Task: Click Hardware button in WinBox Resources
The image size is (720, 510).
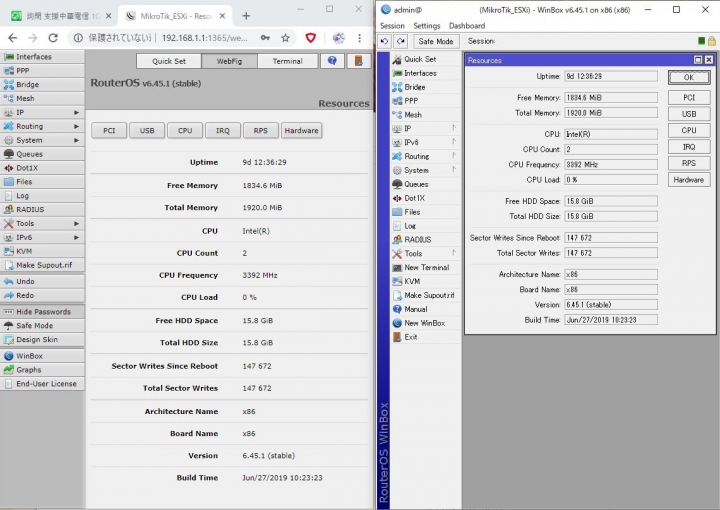Action: click(689, 180)
